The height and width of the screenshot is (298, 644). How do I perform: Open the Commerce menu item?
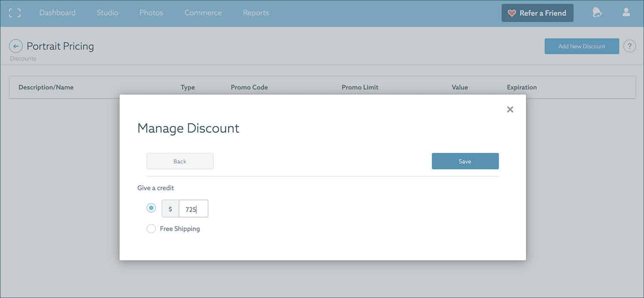point(203,13)
